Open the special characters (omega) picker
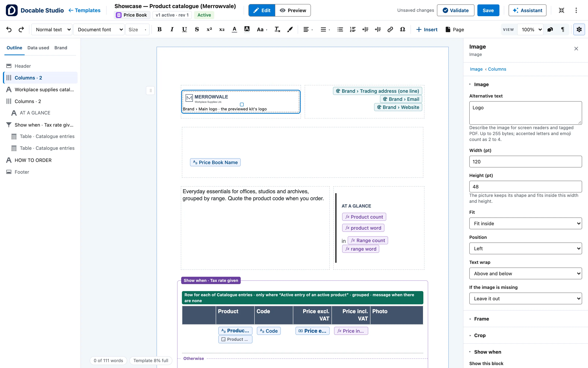The height and width of the screenshot is (368, 588). 403,29
